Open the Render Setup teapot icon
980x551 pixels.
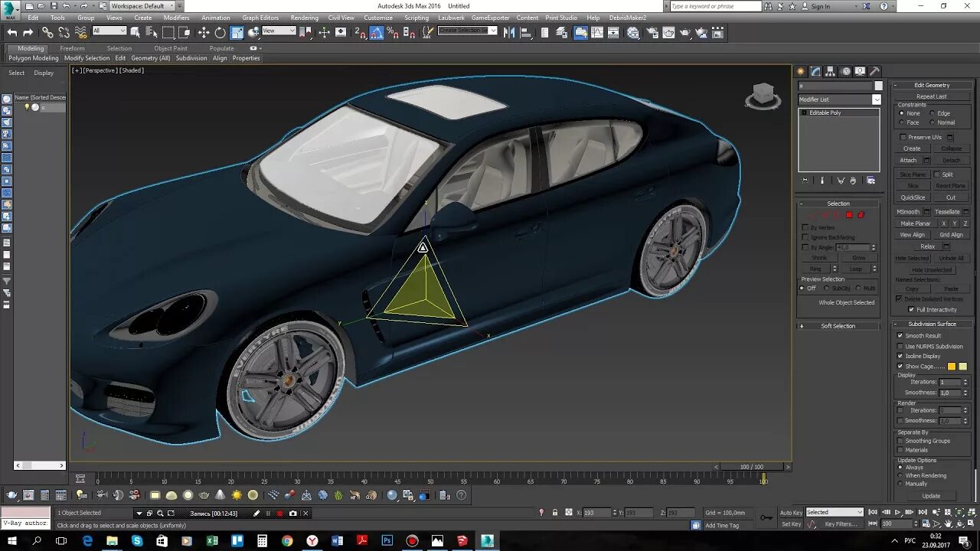coord(652,32)
